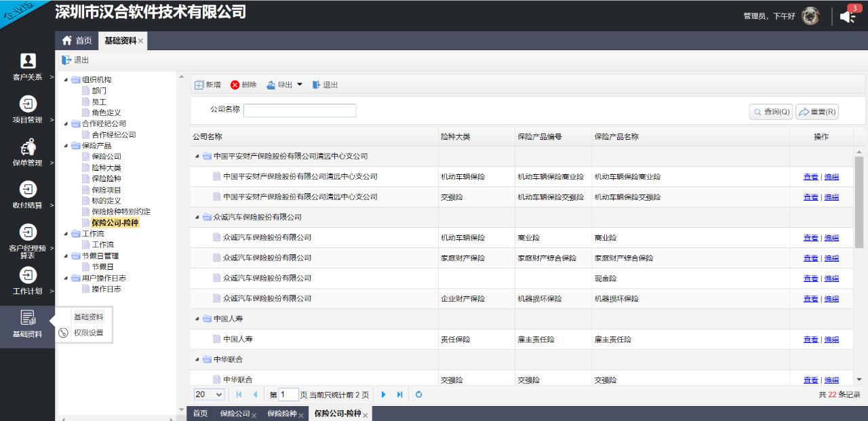Collapse the 中国人寿 group row

click(197, 319)
